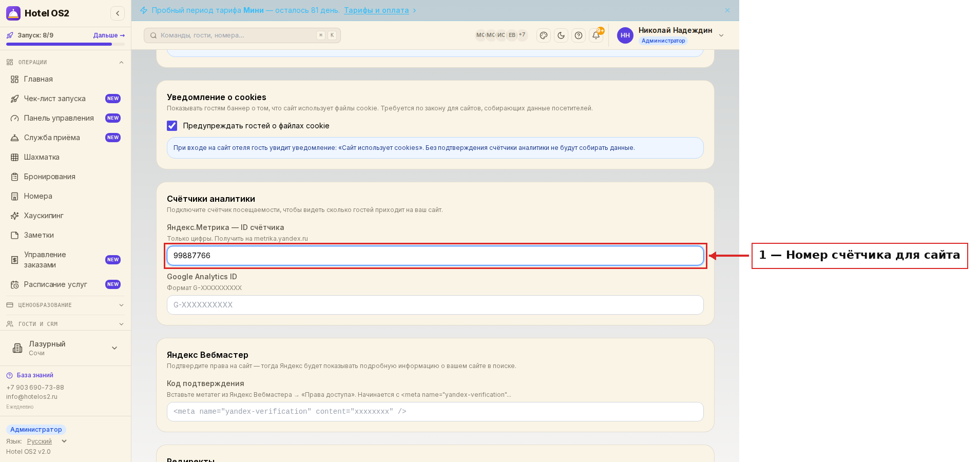Click the Дальше launch link

point(109,35)
